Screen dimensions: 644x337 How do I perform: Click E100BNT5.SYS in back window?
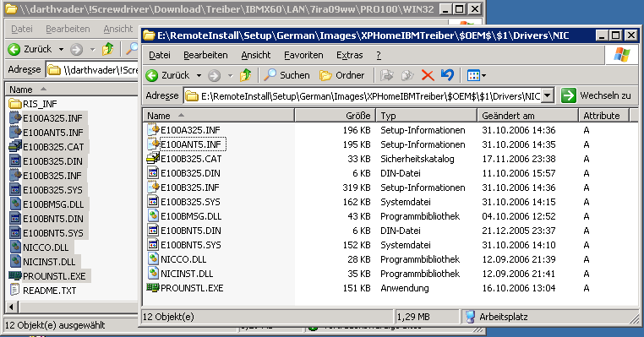click(46, 233)
